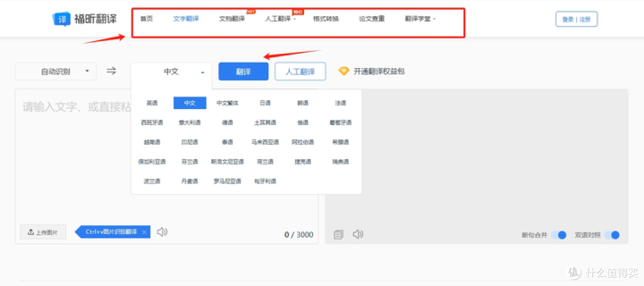Select 斯洛文尼亚语 from the language list
The image size is (644, 286).
click(228, 162)
